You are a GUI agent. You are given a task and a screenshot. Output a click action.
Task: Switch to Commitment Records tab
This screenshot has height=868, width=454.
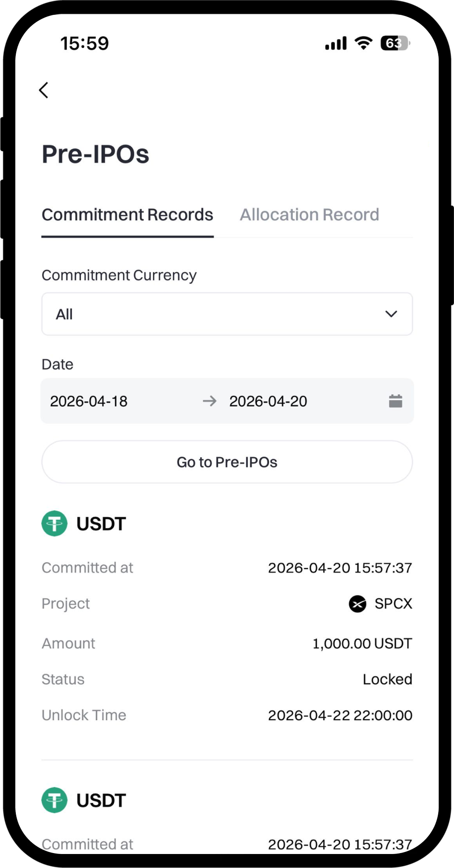(127, 215)
